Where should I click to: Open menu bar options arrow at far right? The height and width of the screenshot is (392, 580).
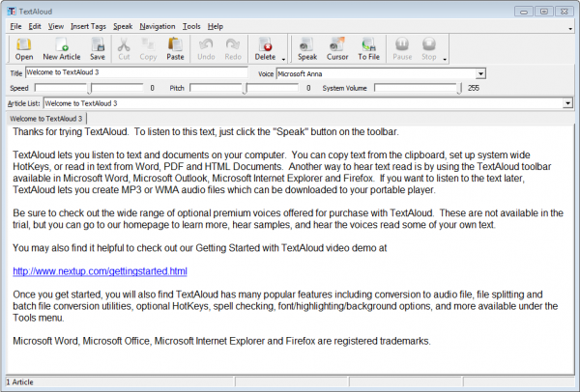tap(570, 28)
